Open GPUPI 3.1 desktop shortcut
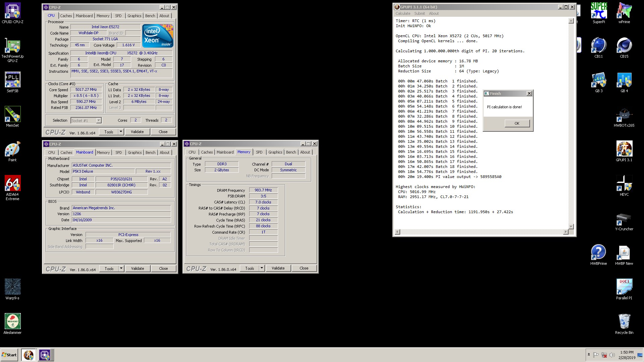644x362 pixels. click(x=624, y=152)
